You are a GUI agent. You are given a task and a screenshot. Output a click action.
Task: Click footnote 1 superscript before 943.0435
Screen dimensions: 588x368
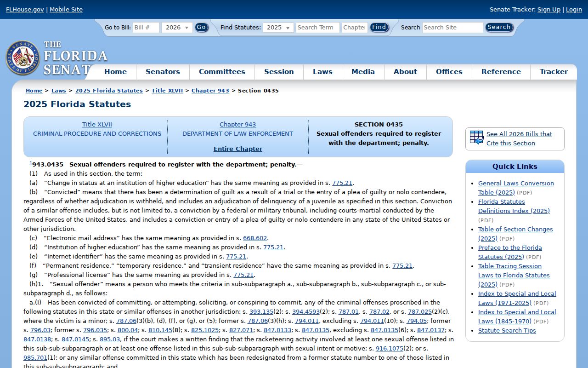click(31, 163)
